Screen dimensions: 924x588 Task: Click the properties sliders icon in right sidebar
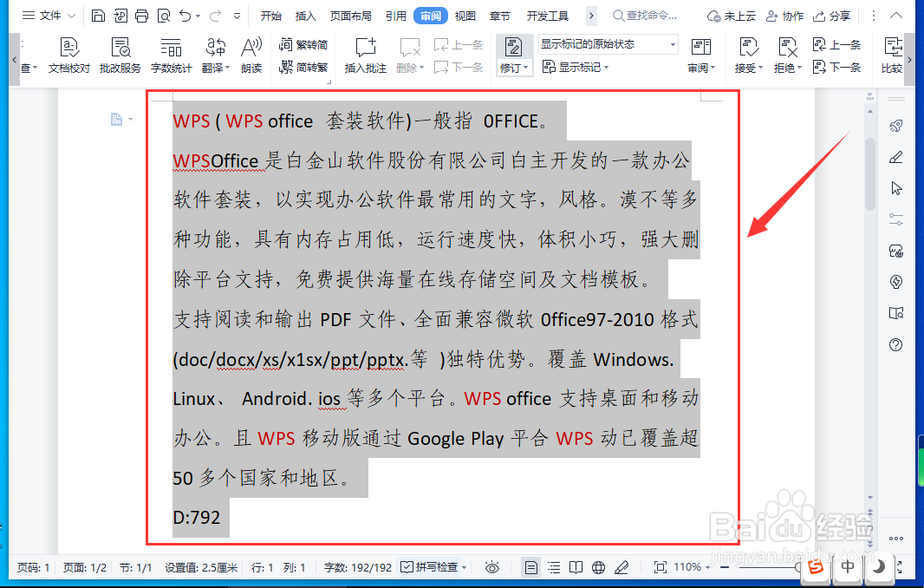coord(895,219)
